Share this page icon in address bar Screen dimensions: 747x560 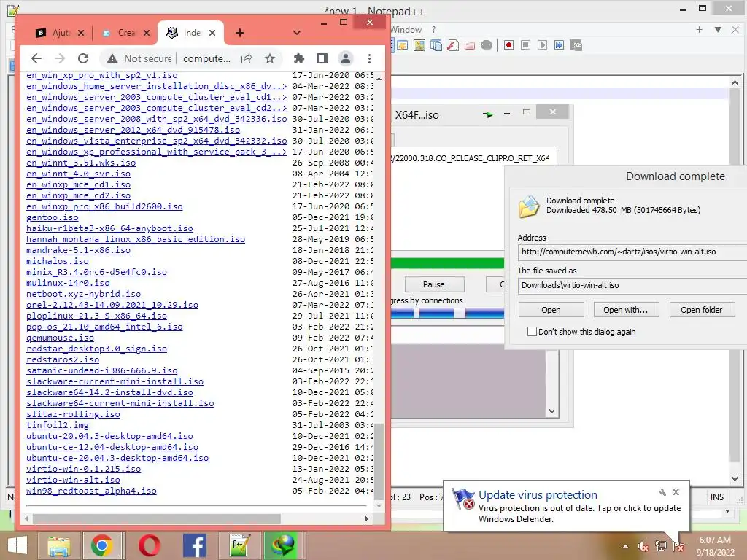click(x=247, y=58)
